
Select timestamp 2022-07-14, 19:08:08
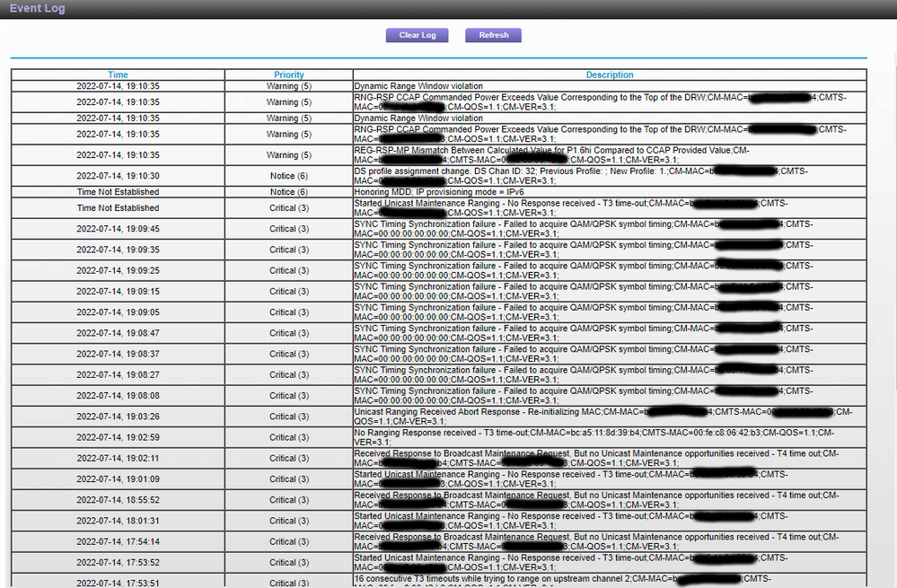[x=118, y=396]
